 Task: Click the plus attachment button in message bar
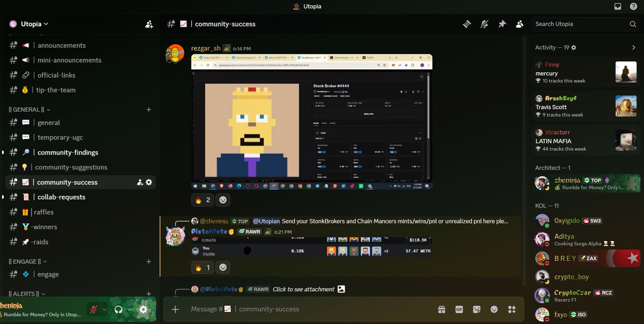click(x=175, y=310)
